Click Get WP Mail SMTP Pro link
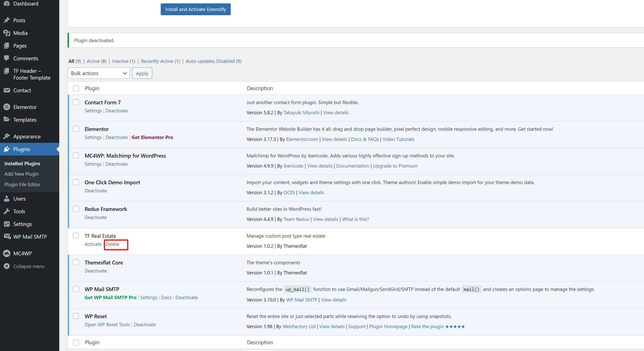This screenshot has height=351, width=644. click(111, 297)
